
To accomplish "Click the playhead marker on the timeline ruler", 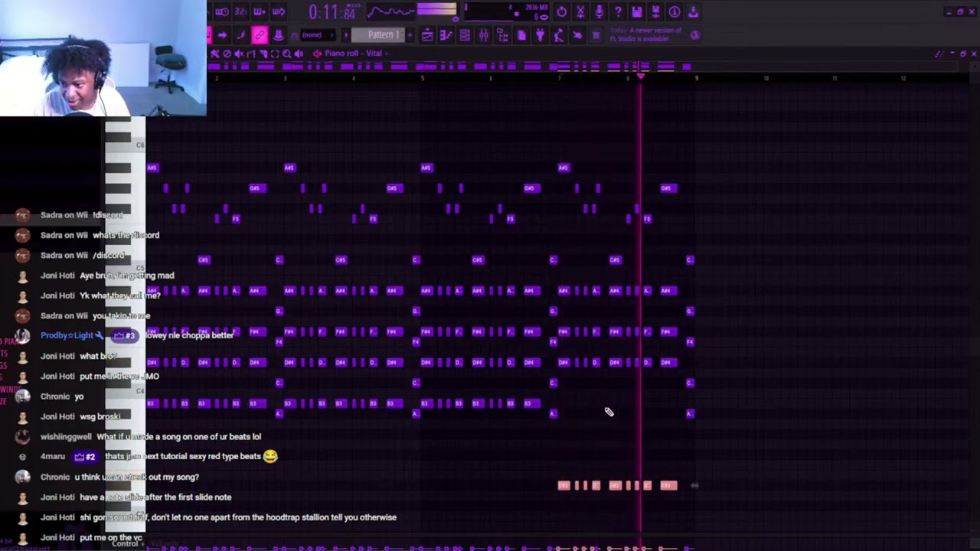I will click(641, 77).
